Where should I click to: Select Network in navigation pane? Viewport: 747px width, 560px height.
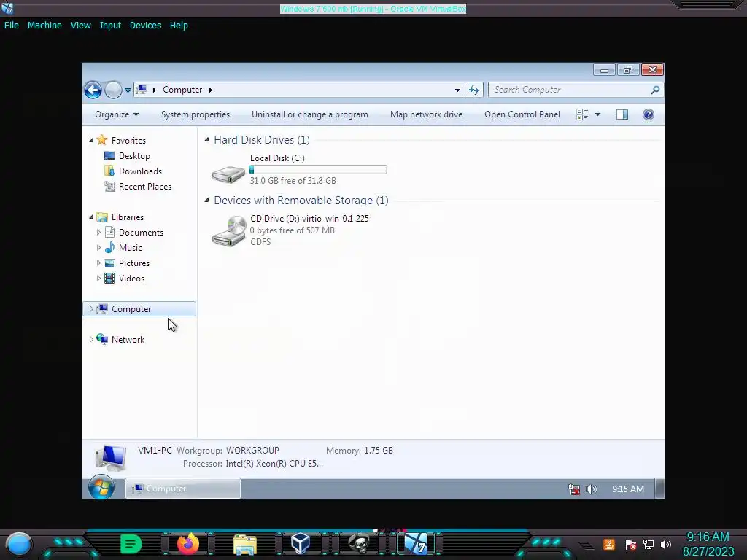pos(128,340)
